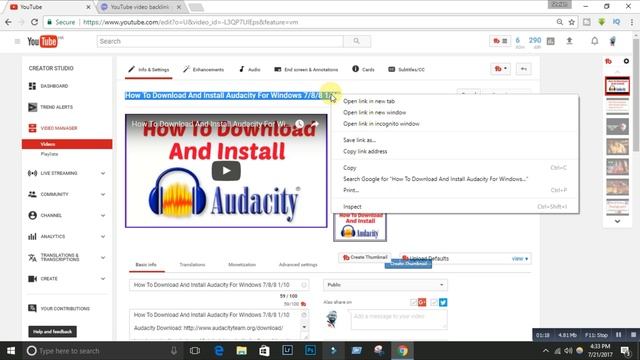
Task: Expand the Channel section
Action: (x=103, y=216)
